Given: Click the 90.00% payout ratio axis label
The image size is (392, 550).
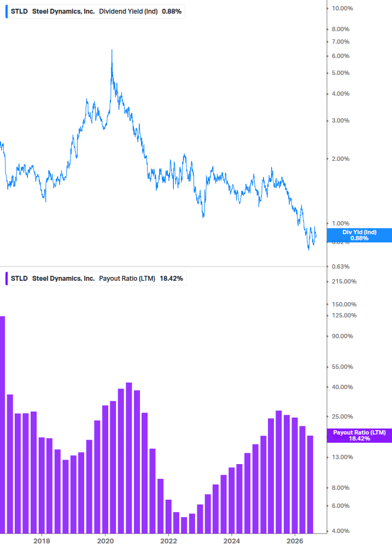Looking at the screenshot, I should click(x=342, y=336).
